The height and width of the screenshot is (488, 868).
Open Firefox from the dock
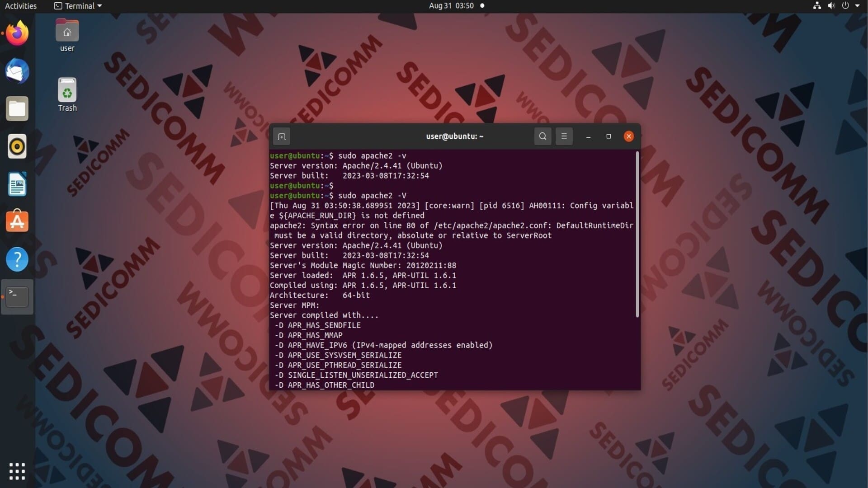17,33
